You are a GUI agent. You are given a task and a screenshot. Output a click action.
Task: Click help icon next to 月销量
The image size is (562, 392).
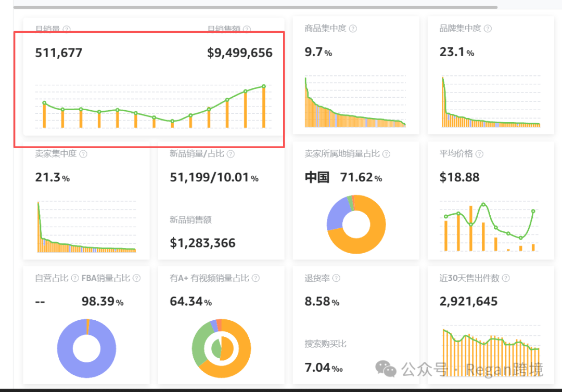[x=67, y=29]
